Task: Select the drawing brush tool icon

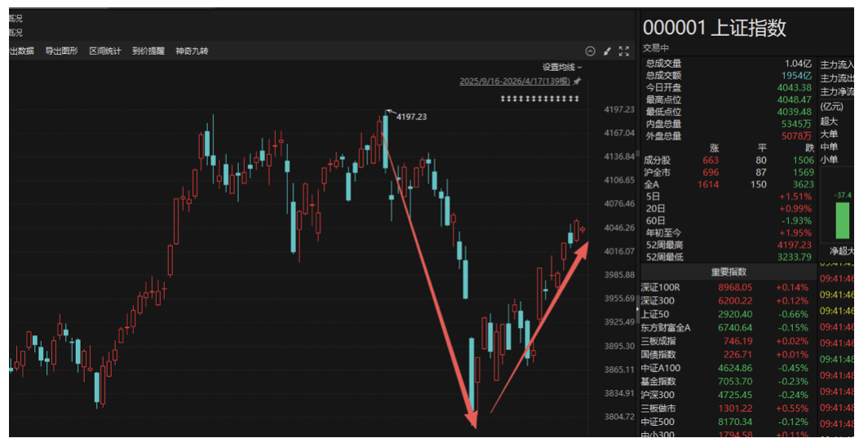Action: (607, 51)
